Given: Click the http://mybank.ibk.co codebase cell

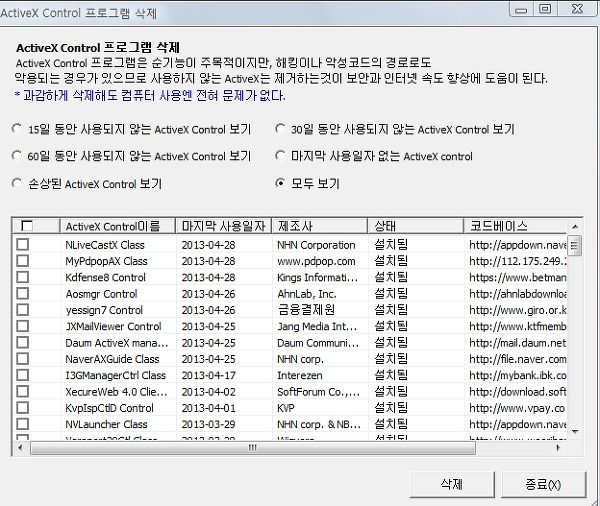Looking at the screenshot, I should coord(518,375).
